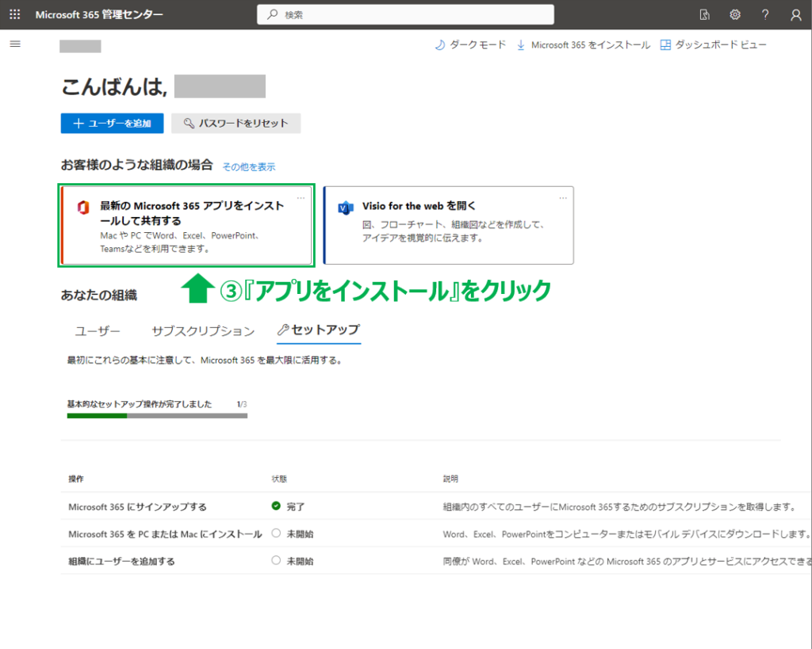Click the search magnifier icon
Viewport: 812px width, 649px height.
[x=273, y=14]
